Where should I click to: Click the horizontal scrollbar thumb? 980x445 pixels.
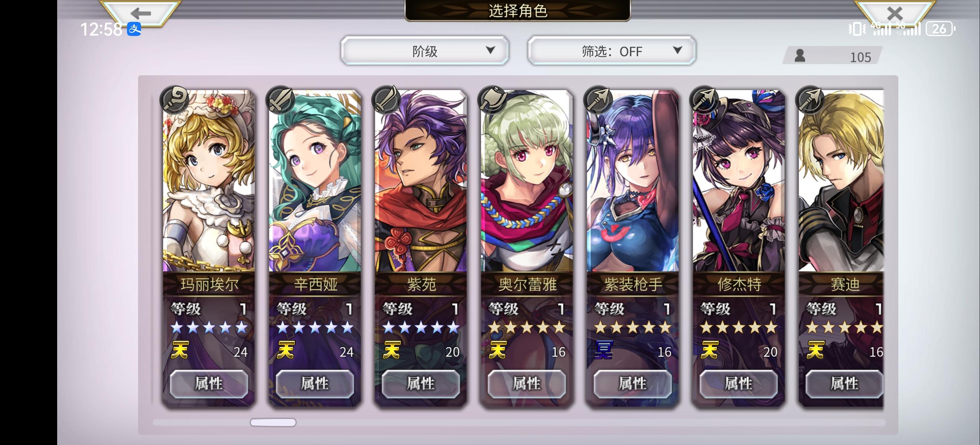(273, 422)
